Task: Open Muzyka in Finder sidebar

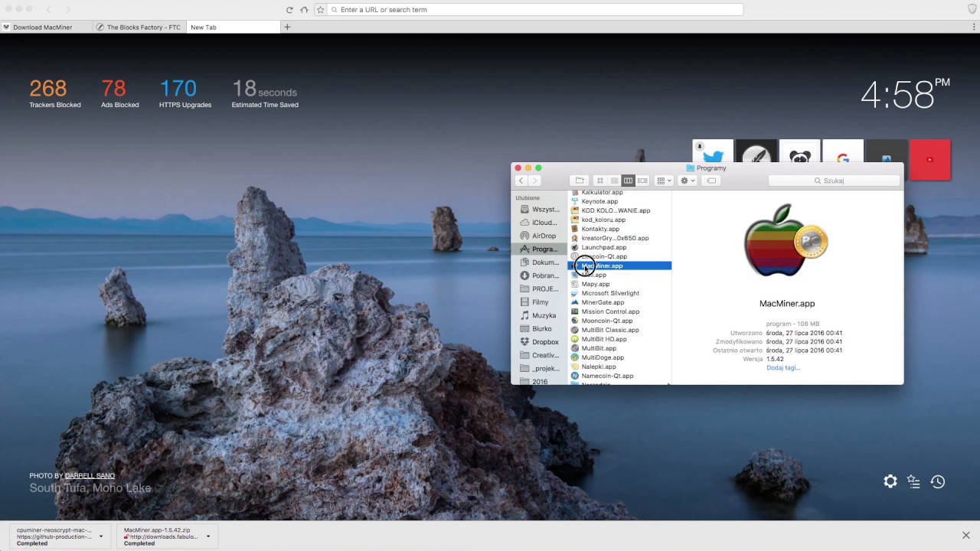Action: click(540, 315)
